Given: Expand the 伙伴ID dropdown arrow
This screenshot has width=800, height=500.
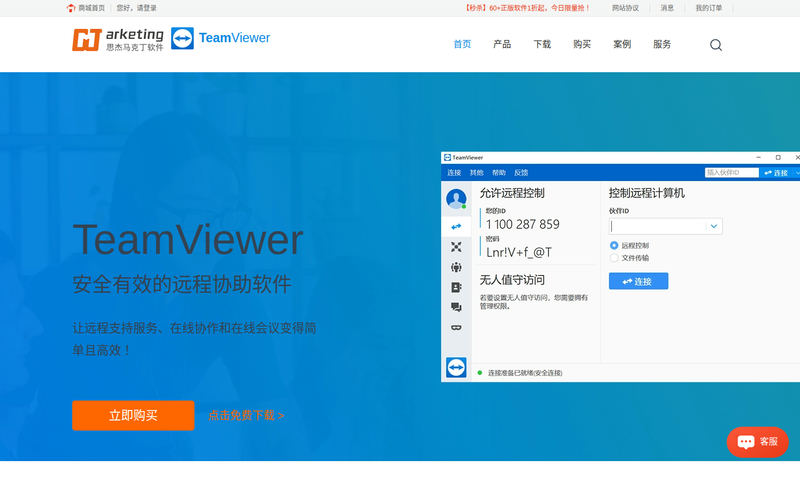Looking at the screenshot, I should pyautogui.click(x=714, y=226).
